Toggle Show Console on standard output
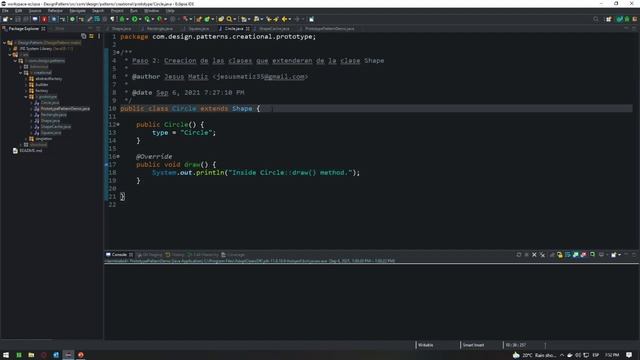The height and width of the screenshot is (360, 640). coord(576,255)
